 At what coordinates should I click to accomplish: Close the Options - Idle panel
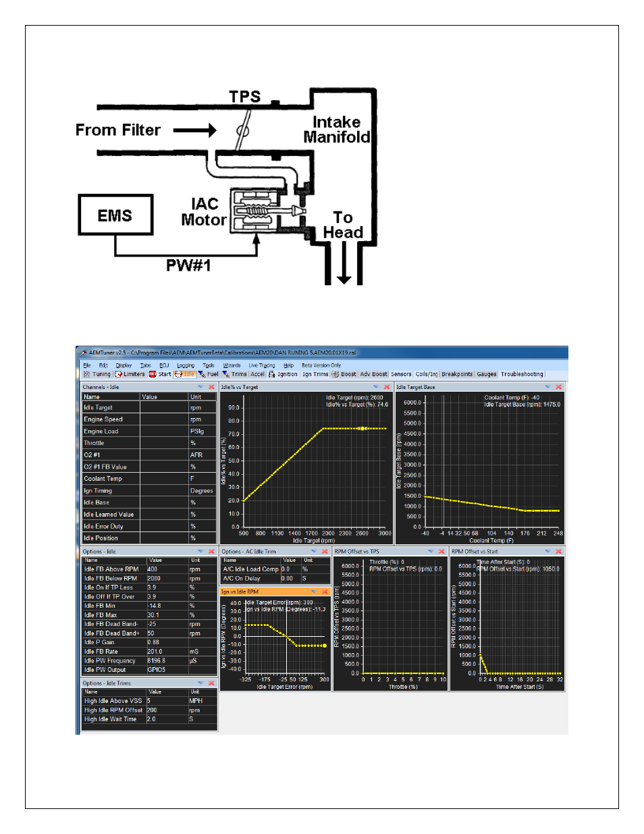(x=211, y=551)
